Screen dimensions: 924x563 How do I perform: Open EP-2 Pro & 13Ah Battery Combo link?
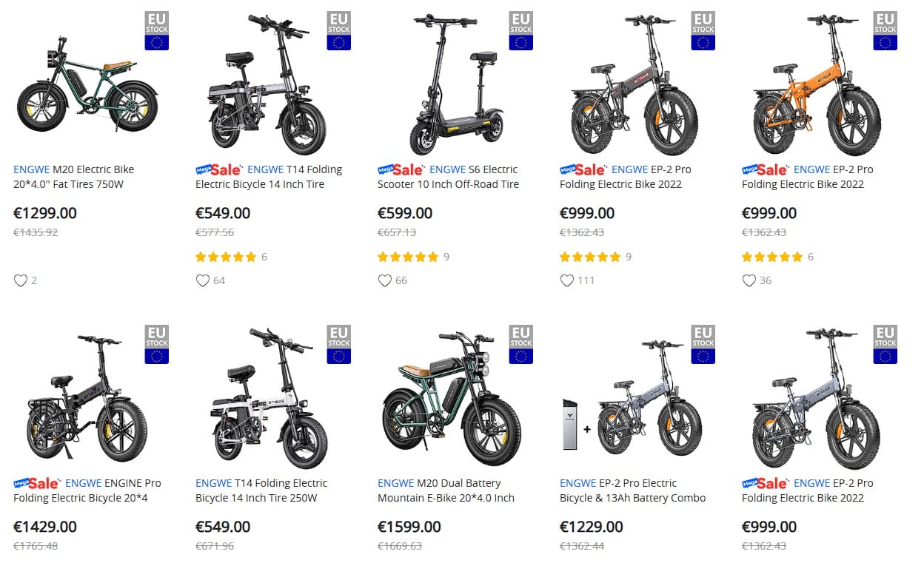(632, 490)
